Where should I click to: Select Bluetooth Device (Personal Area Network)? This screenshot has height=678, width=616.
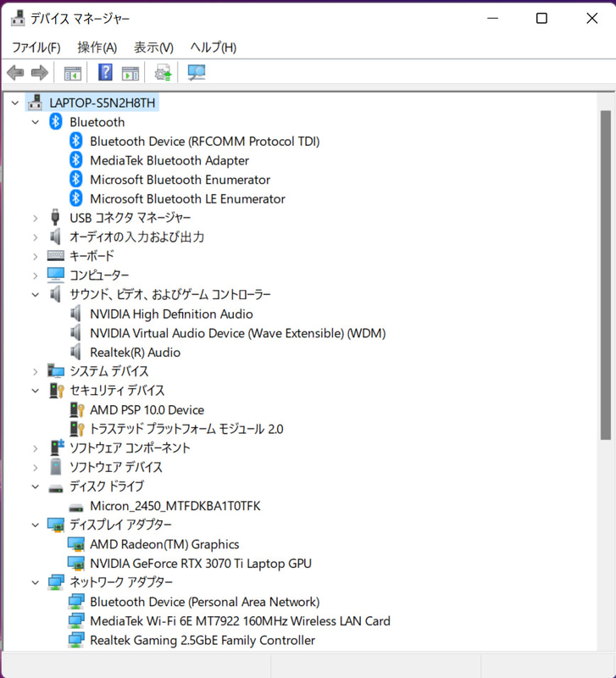(204, 602)
